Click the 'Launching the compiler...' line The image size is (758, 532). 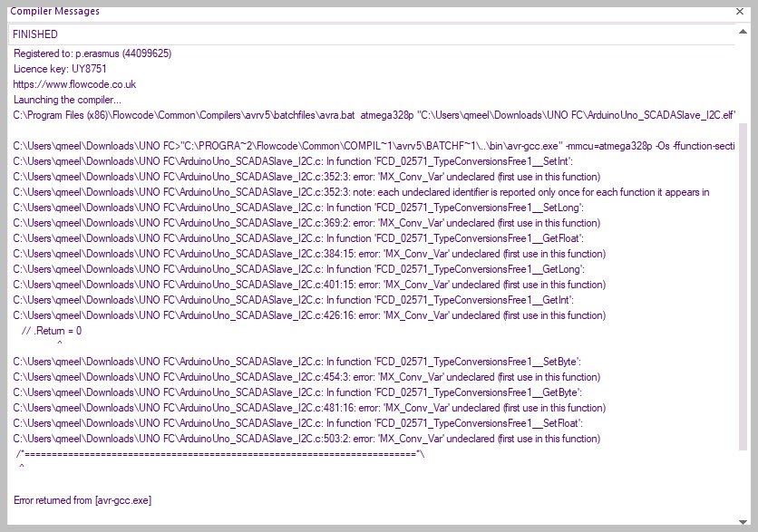point(67,100)
